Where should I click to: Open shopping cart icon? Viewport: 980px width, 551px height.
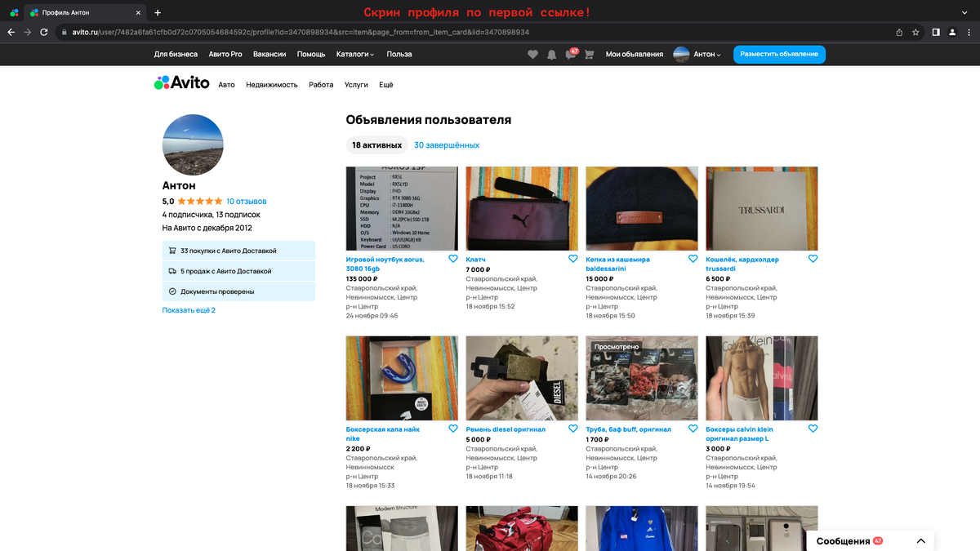[589, 55]
